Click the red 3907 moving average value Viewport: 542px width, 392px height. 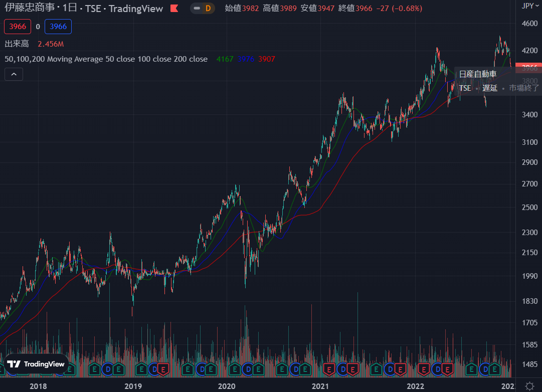[267, 59]
